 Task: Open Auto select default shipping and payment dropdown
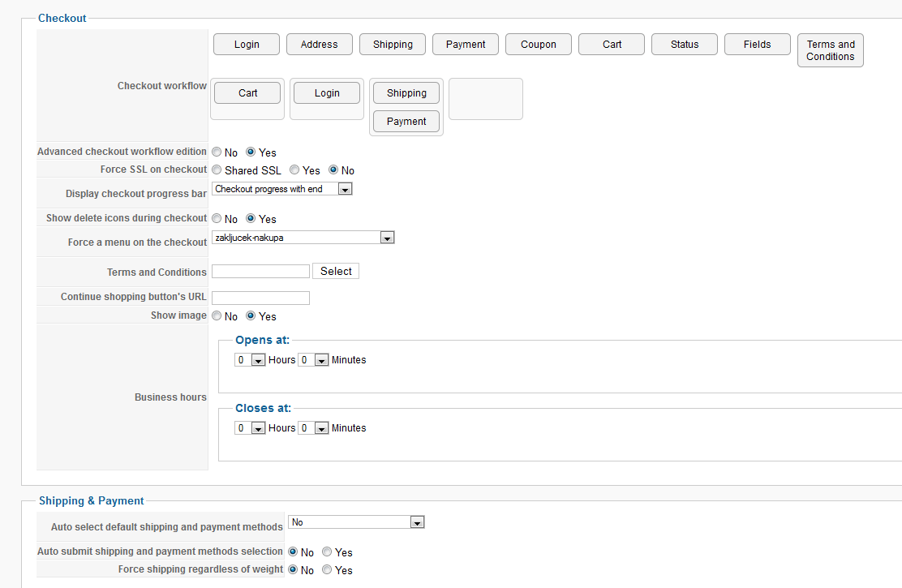(x=417, y=523)
